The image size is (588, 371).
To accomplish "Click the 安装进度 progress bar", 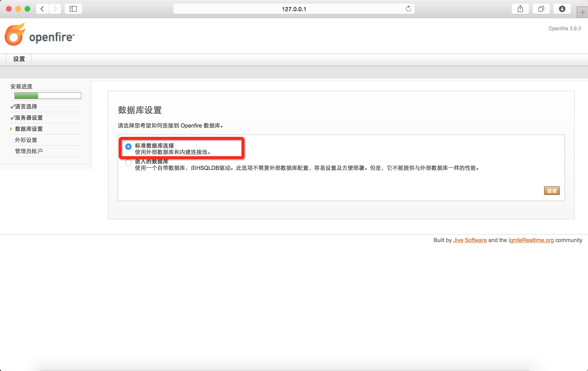I will tap(48, 96).
